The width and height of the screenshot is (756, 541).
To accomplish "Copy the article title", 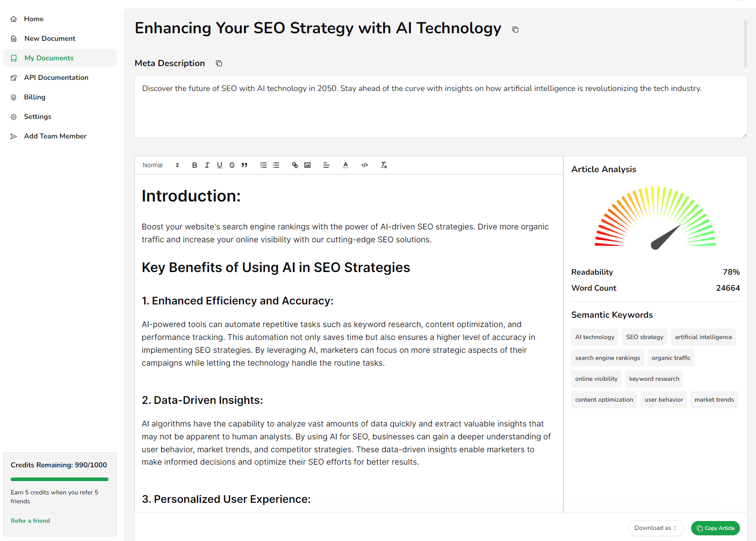I will [x=515, y=30].
